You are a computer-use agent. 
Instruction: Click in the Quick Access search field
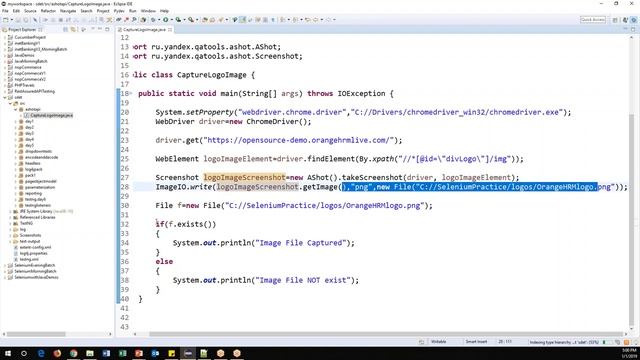(593, 20)
